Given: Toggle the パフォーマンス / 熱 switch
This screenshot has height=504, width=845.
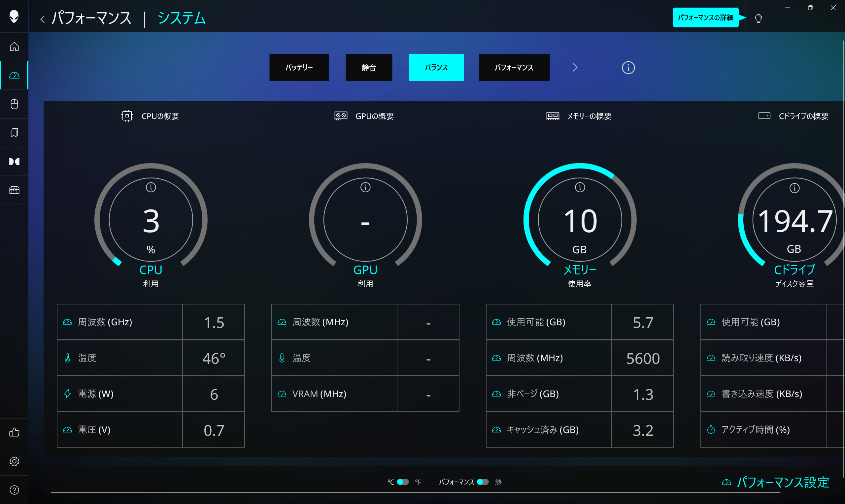Looking at the screenshot, I should (x=483, y=482).
